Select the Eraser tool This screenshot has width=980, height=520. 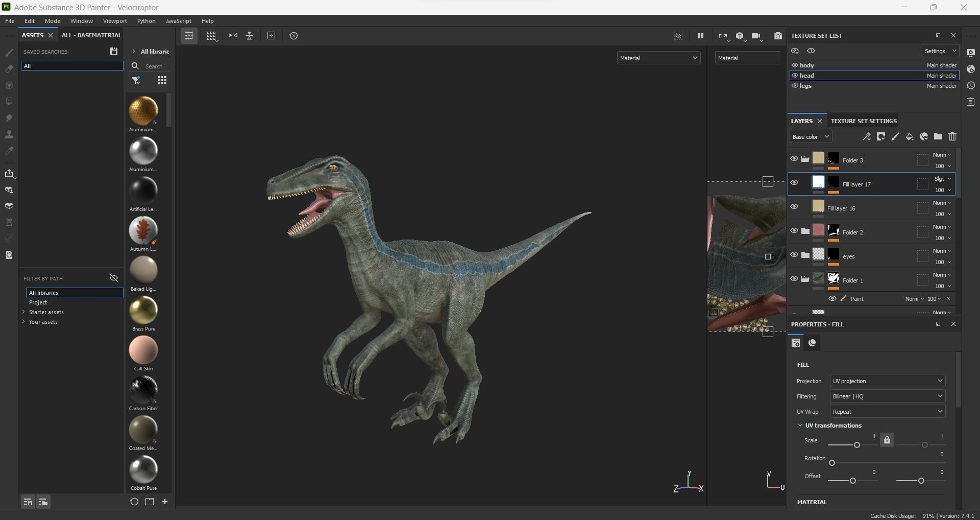coord(9,69)
